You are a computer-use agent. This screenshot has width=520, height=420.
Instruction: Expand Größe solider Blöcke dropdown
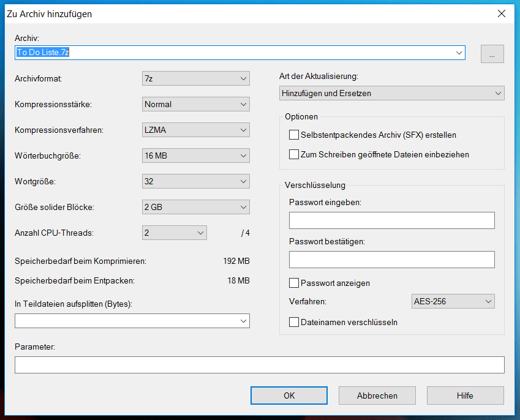[195, 207]
